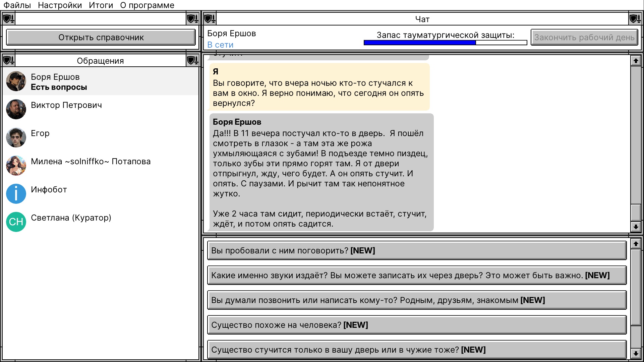Click the thaumaturgic protection progress bar
This screenshot has width=644, height=362.
445,43
